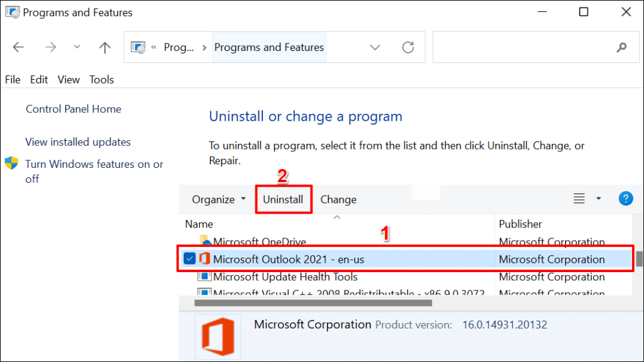Open View installed updates link
Screen dimensions: 644x362
tap(78, 142)
